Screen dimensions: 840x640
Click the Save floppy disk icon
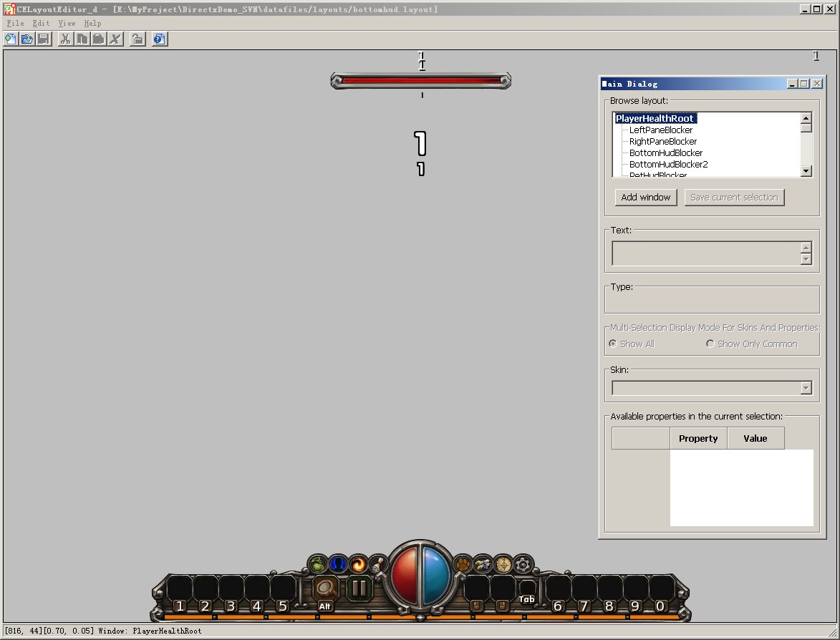[44, 39]
